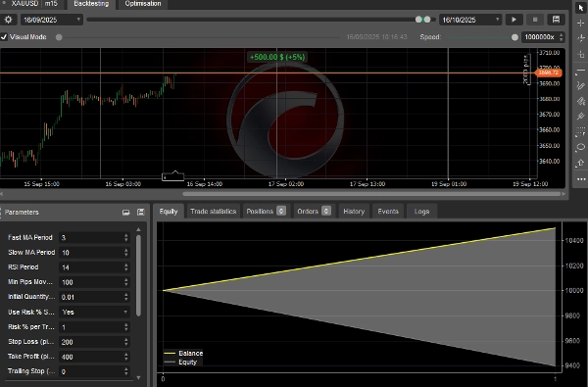The height and width of the screenshot is (387, 588).
Task: Open the Events tab
Action: (388, 212)
